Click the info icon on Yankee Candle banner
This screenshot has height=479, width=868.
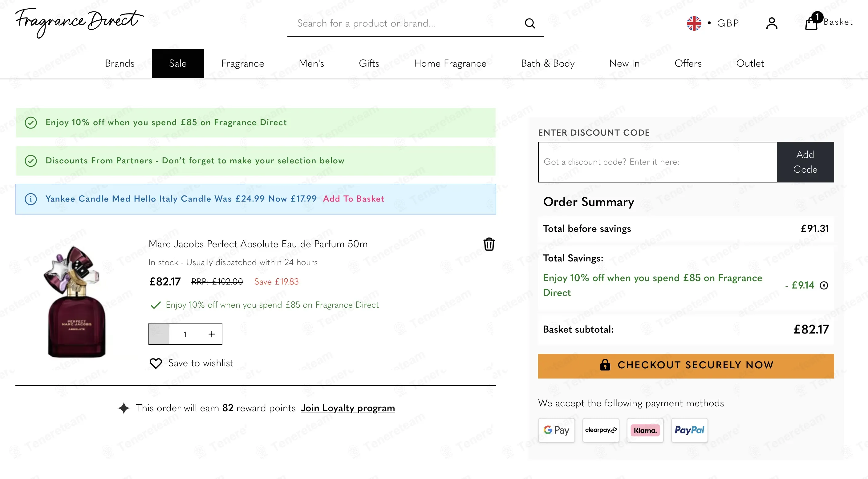[31, 199]
